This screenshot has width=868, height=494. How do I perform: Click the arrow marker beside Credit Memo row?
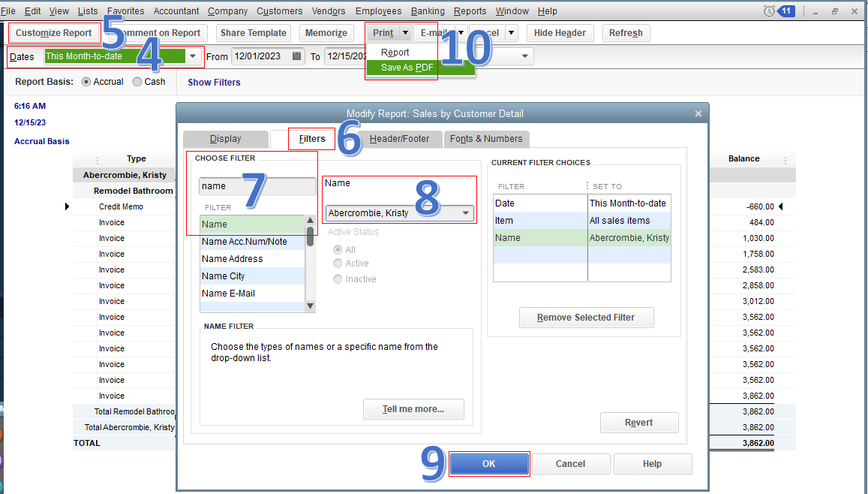pyautogui.click(x=67, y=206)
